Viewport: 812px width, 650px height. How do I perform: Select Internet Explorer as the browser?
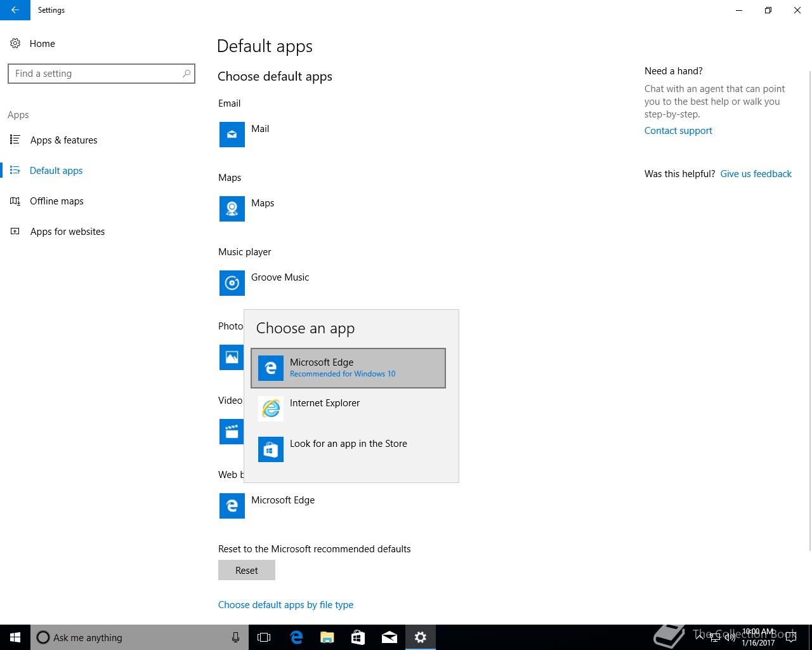pyautogui.click(x=348, y=409)
